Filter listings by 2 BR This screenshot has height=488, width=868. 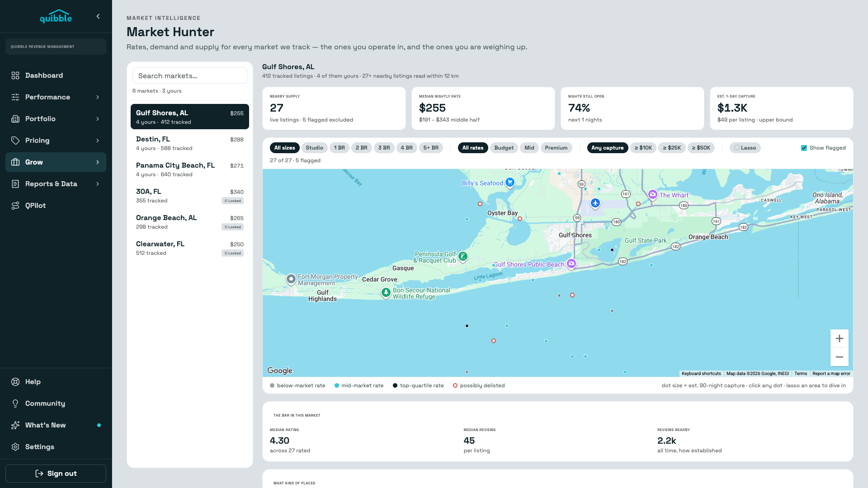[361, 148]
